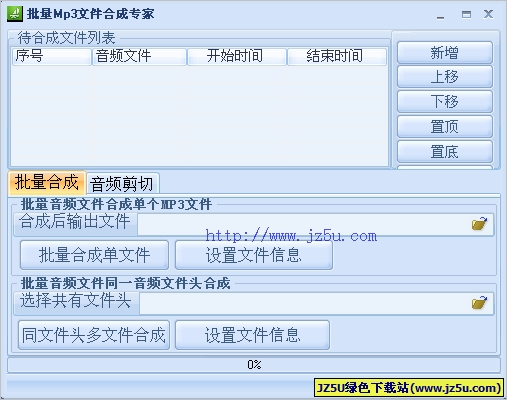Move selected file down with 下移

tap(445, 102)
